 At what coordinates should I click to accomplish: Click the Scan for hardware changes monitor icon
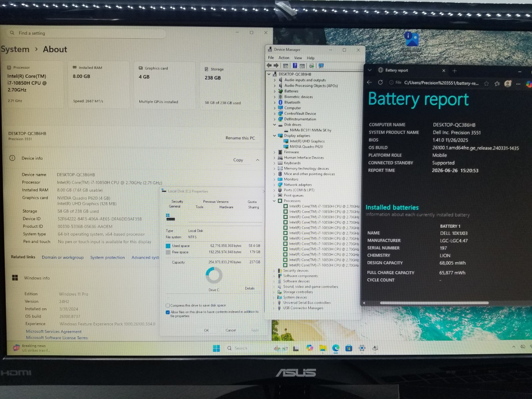point(321,66)
